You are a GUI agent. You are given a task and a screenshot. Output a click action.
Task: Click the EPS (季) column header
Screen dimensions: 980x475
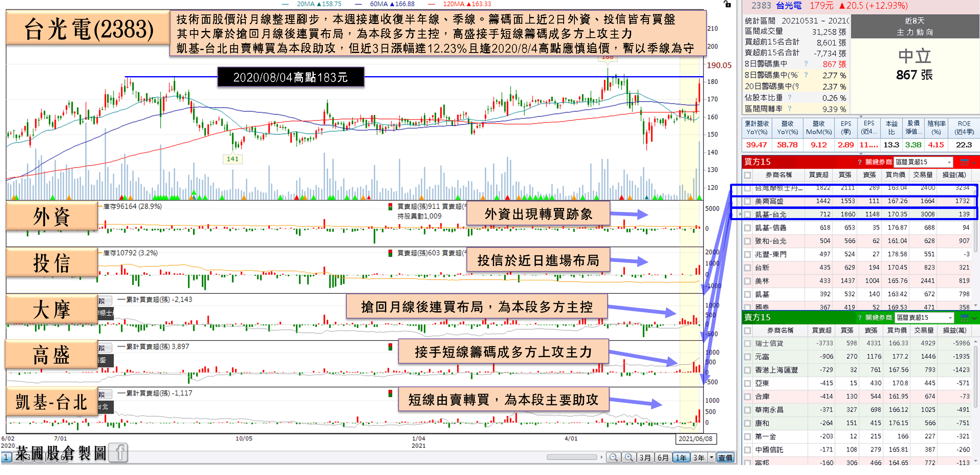click(x=846, y=128)
